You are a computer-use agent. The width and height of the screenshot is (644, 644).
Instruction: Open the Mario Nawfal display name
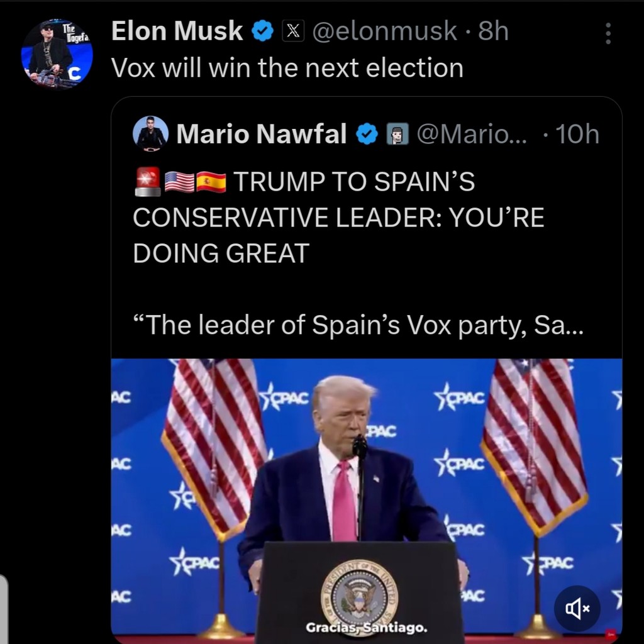tap(262, 134)
